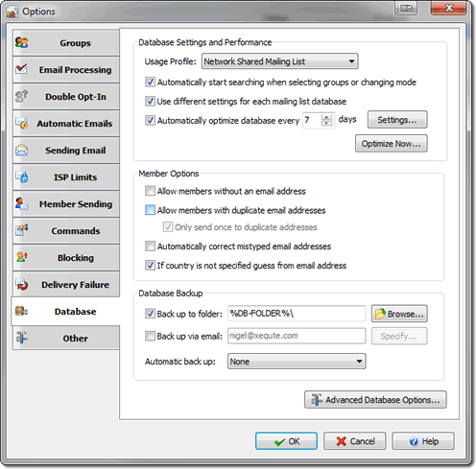Image resolution: width=476 pixels, height=469 pixels.
Task: Increase optimize days with spinner up arrow
Action: tap(326, 117)
